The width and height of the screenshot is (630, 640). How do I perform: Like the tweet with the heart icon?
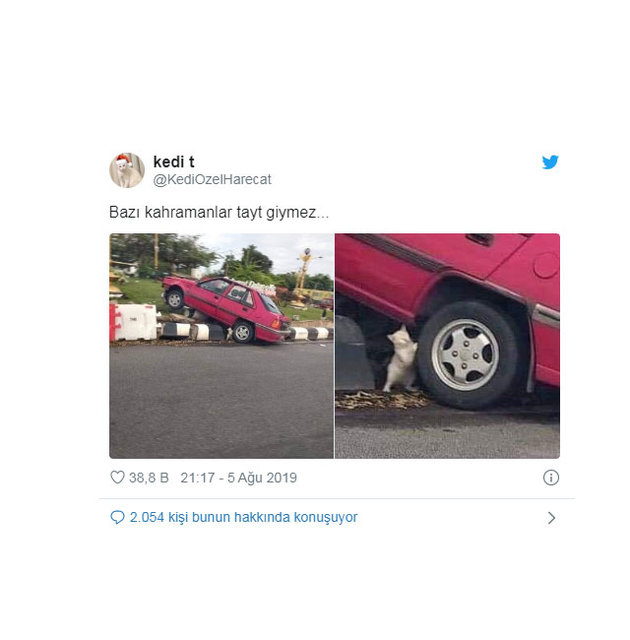pyautogui.click(x=118, y=477)
